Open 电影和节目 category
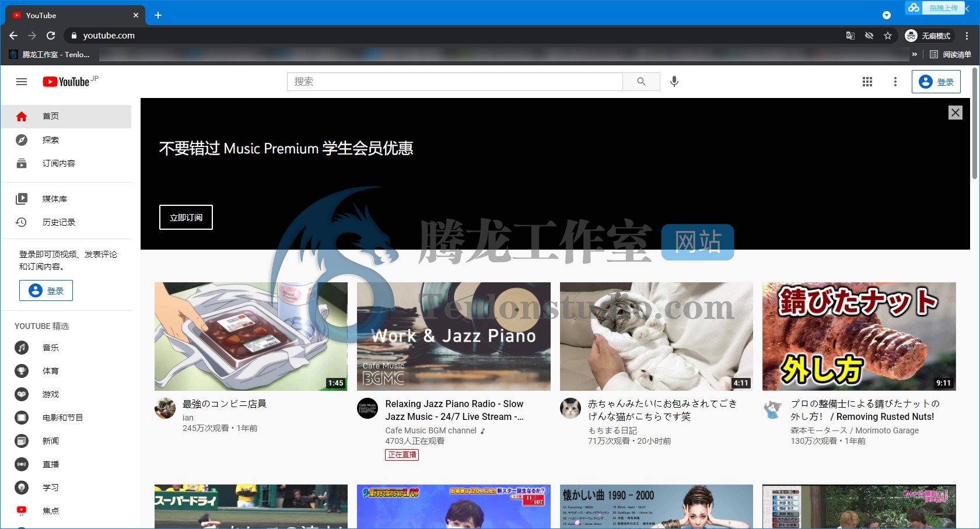The image size is (980, 529). pos(66,418)
